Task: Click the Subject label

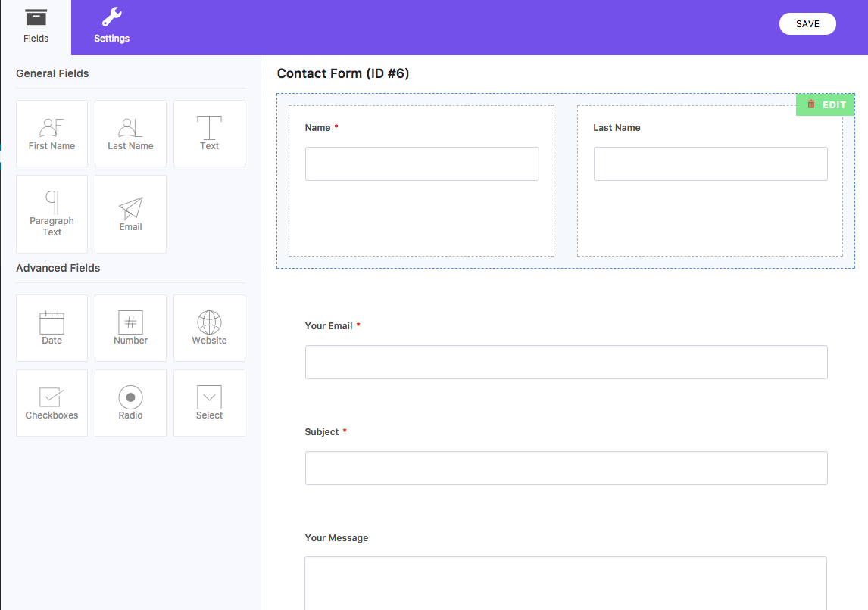Action: pos(322,432)
